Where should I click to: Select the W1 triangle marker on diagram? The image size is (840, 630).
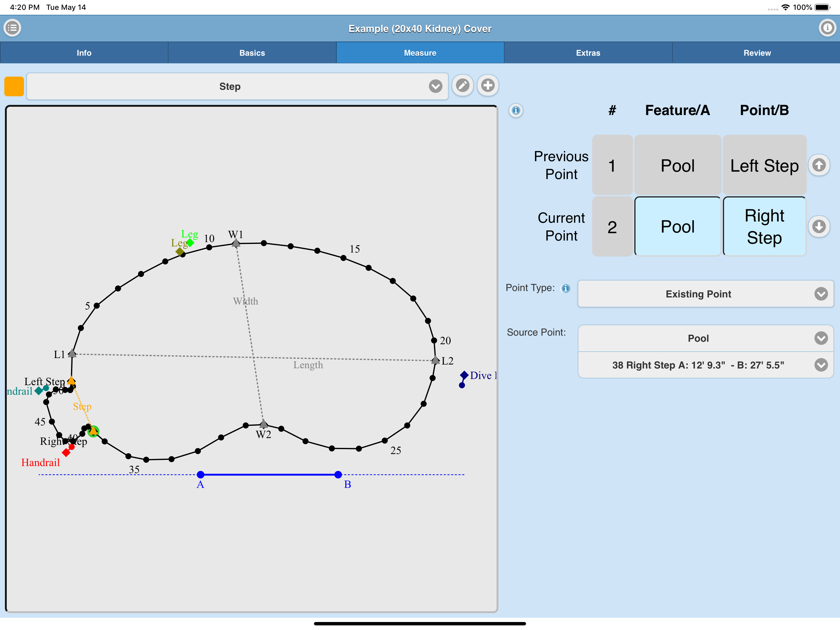coord(236,243)
